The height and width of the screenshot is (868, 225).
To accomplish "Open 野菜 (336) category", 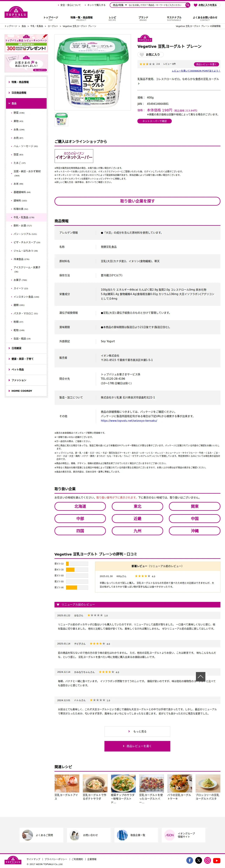I will 19,113.
